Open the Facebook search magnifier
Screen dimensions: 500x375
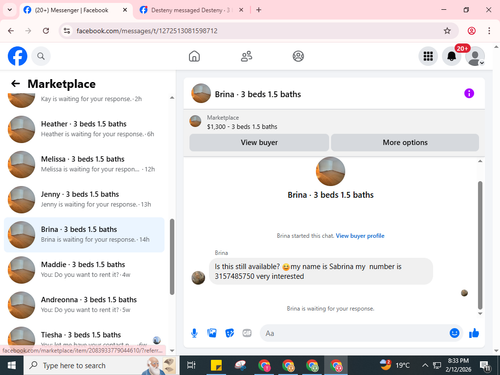pyautogui.click(x=41, y=56)
